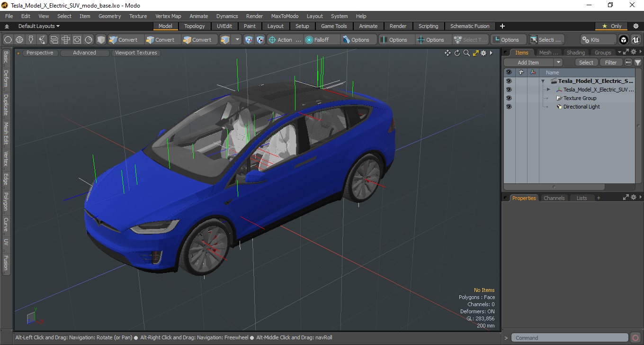Collapse the Tesla scene tree root
This screenshot has height=345, width=644.
point(543,81)
